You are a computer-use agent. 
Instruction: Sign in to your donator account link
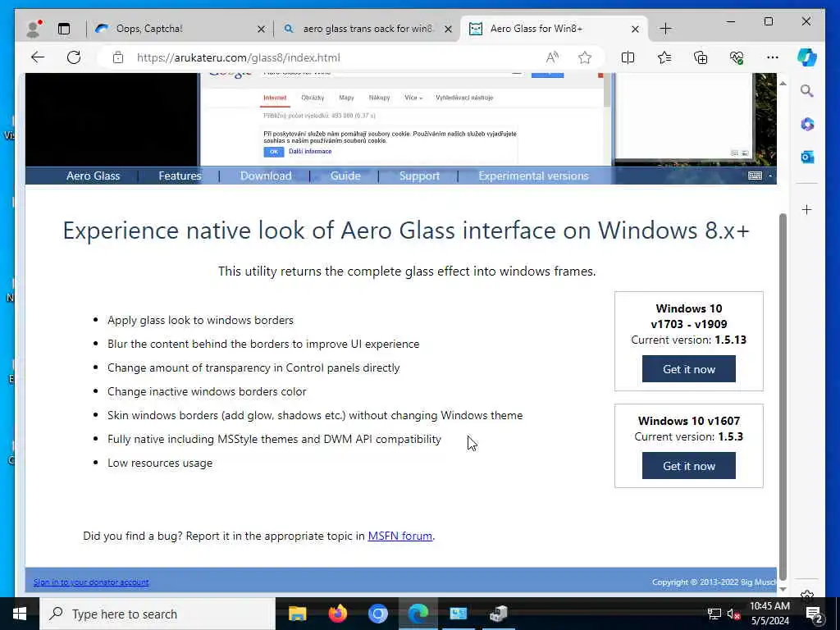coord(91,582)
